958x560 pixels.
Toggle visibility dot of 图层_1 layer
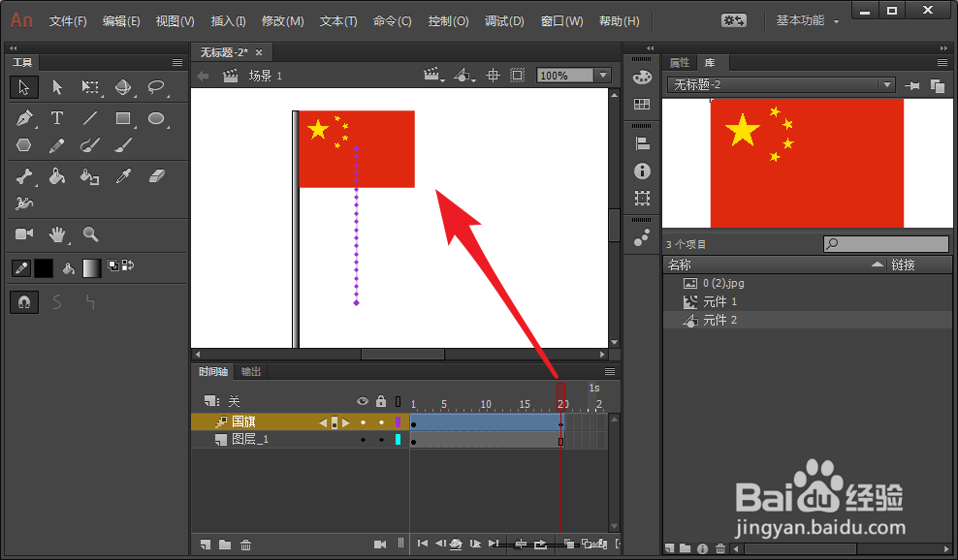363,439
